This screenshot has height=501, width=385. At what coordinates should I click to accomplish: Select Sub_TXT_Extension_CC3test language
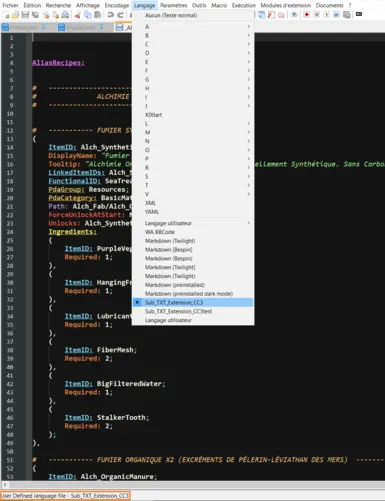tap(193, 311)
